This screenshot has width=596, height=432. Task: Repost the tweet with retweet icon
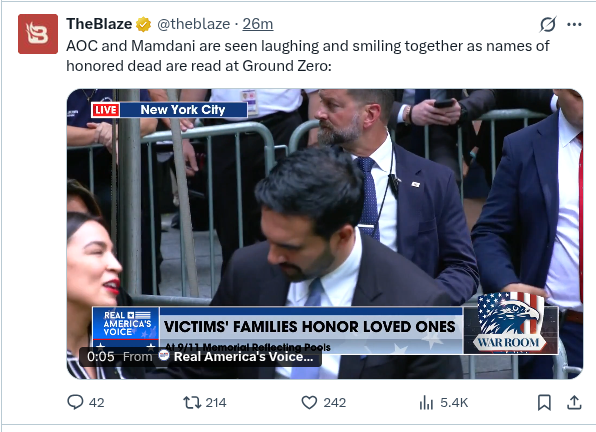click(192, 402)
